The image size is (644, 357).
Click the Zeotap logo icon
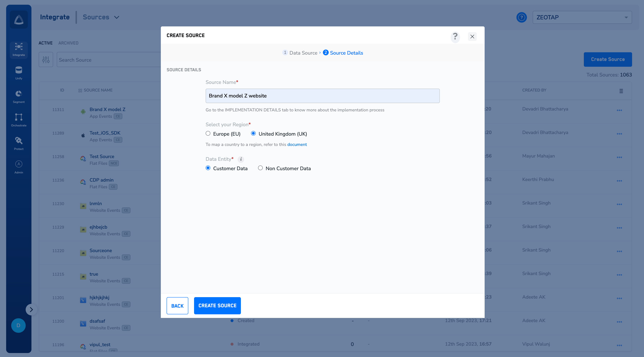[19, 20]
